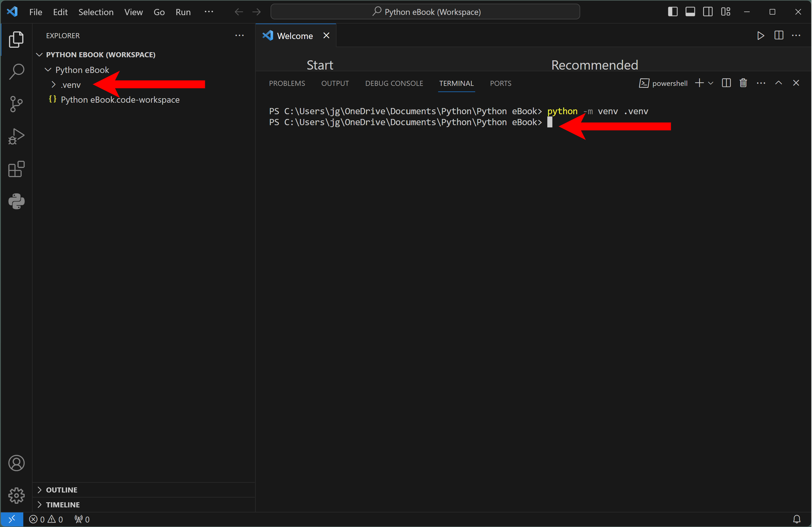This screenshot has width=812, height=527.
Task: Open the Run and Debug view
Action: click(x=16, y=136)
